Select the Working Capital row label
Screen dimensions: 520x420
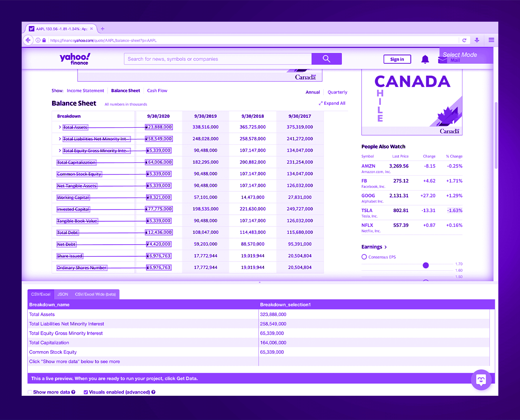coord(73,197)
